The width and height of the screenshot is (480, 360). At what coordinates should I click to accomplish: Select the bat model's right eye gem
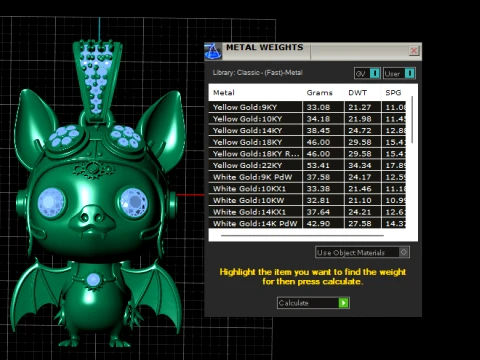(x=133, y=202)
